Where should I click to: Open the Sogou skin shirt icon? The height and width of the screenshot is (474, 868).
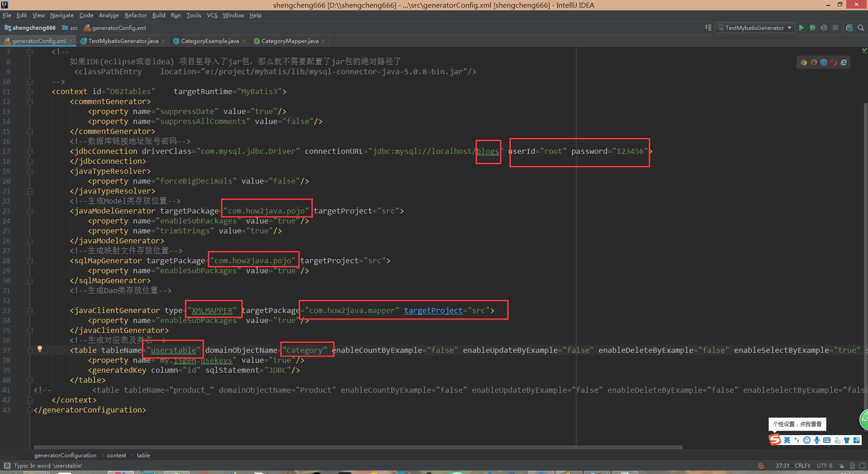point(847,440)
